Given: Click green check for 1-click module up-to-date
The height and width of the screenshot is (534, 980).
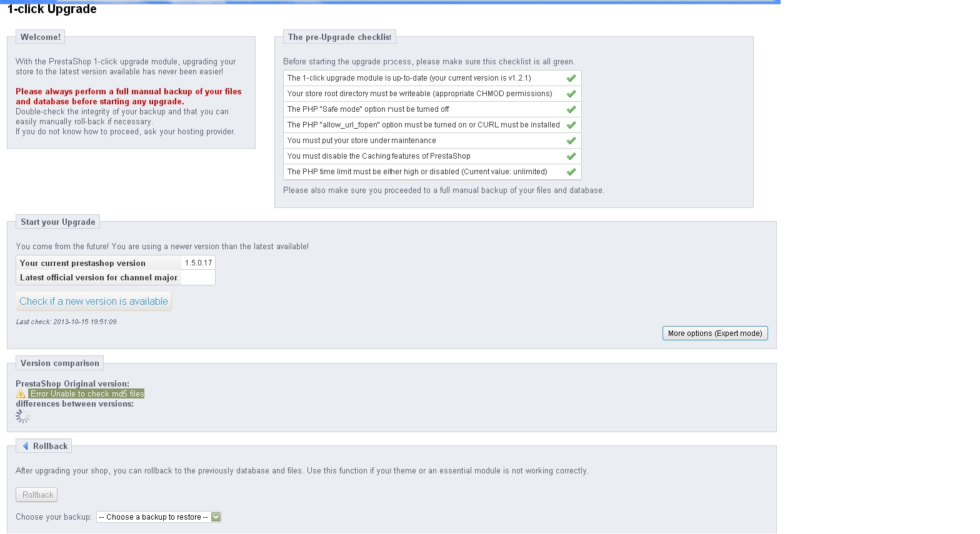Looking at the screenshot, I should (x=571, y=78).
